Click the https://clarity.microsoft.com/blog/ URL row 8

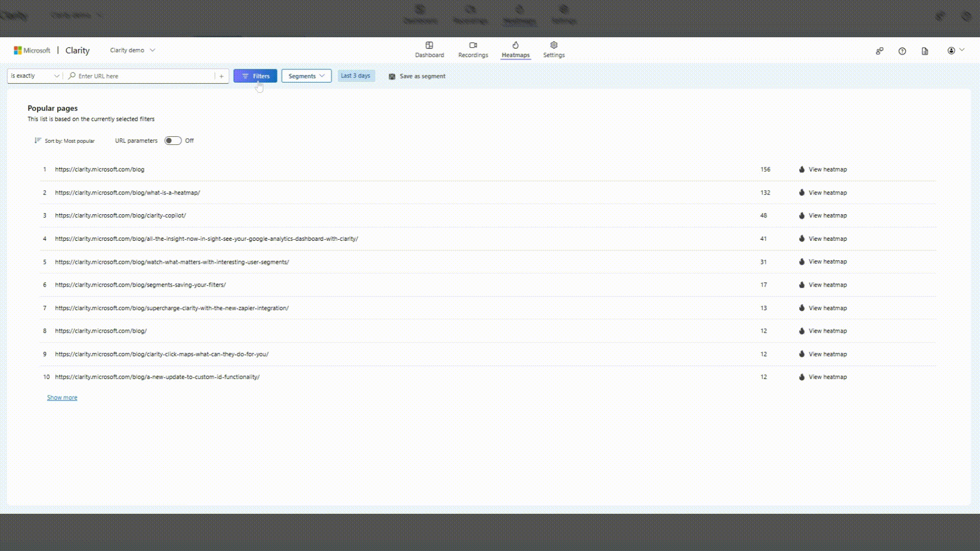click(x=101, y=331)
